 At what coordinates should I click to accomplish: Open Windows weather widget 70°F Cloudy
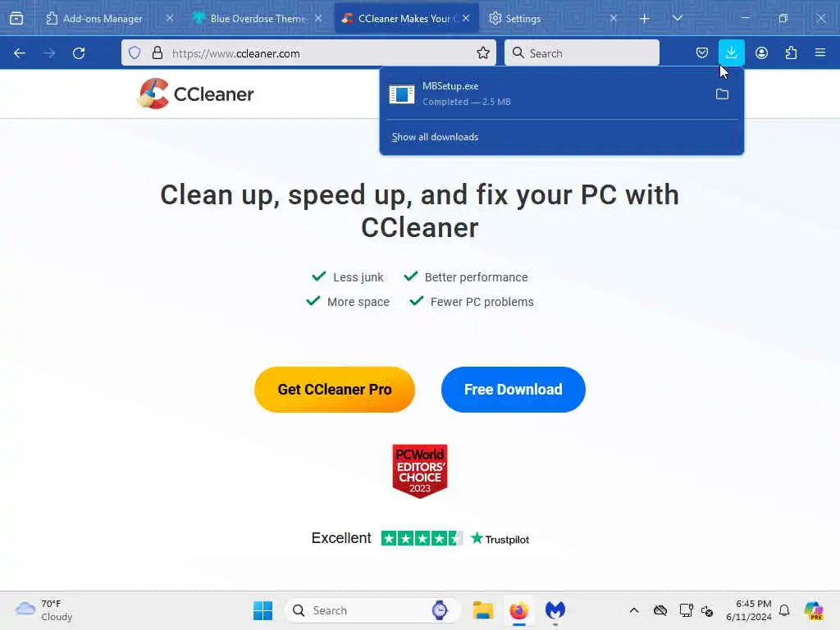point(43,610)
